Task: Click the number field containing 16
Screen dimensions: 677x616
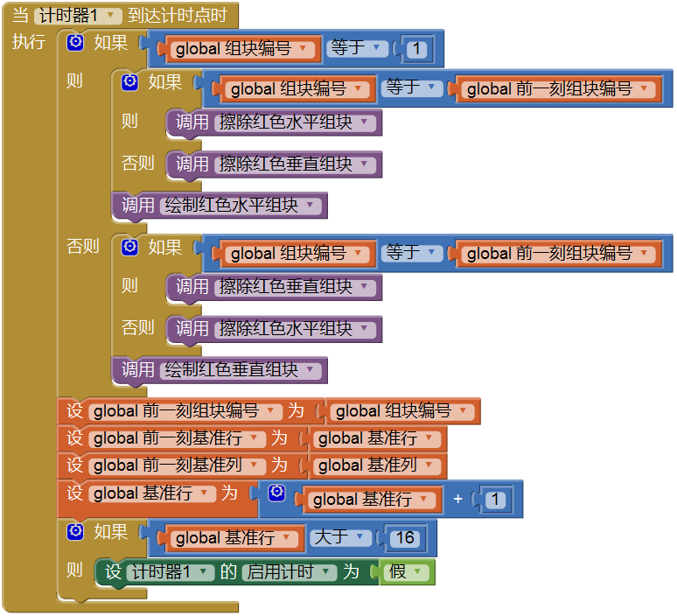Action: [404, 538]
